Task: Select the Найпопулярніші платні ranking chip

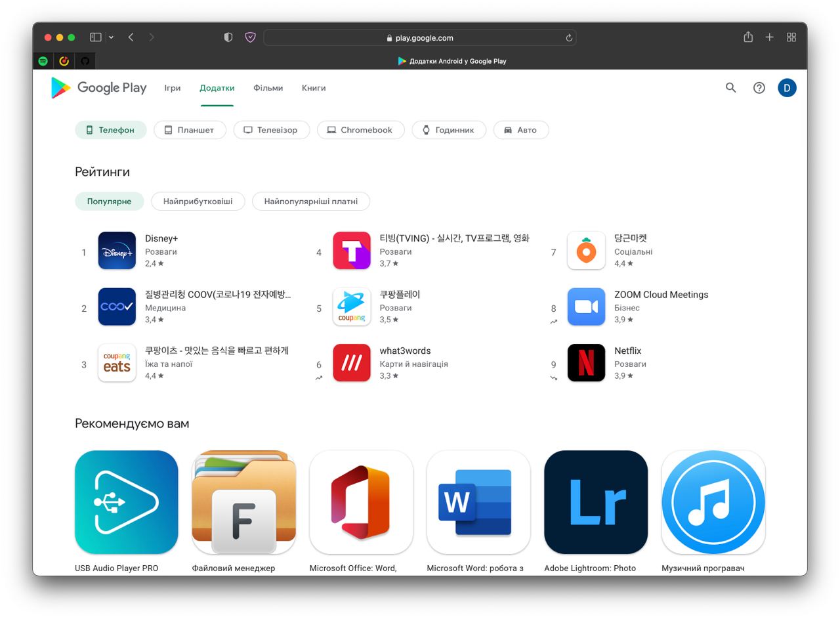Action: 311,202
